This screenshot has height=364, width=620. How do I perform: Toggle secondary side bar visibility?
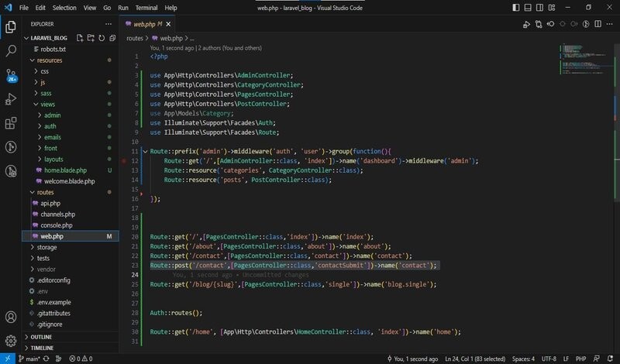coord(539,8)
